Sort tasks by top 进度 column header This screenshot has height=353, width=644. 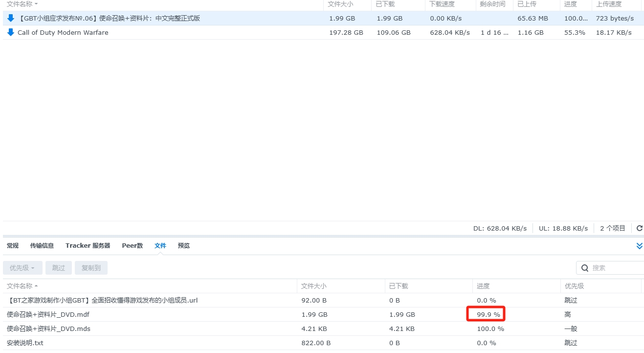[x=576, y=4]
